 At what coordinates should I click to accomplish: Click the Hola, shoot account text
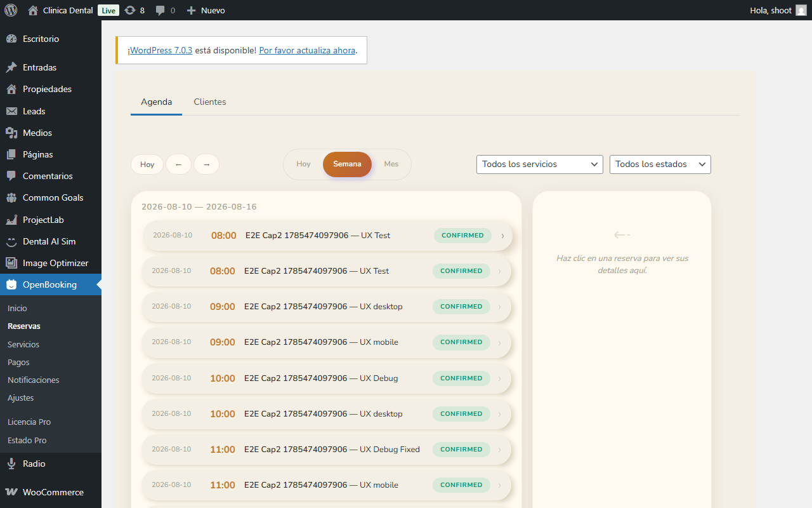point(771,10)
